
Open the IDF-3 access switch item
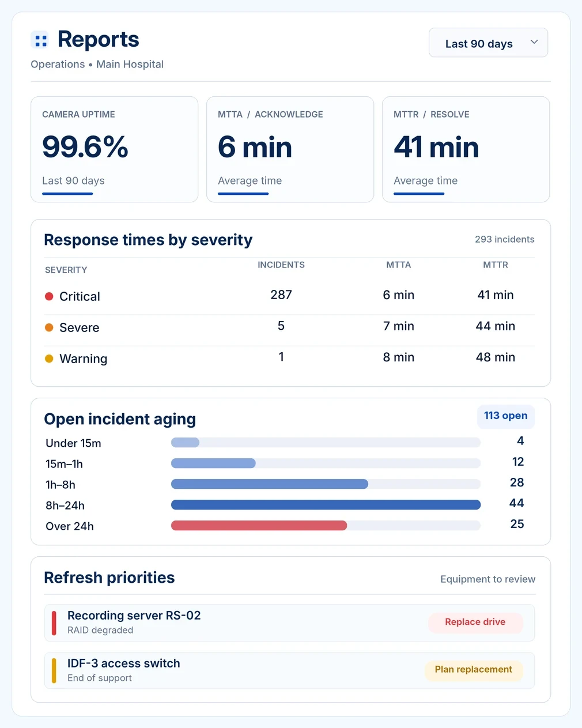click(289, 670)
